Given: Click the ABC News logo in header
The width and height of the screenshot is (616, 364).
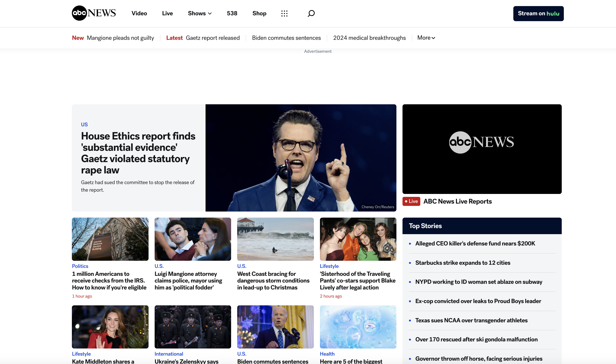Looking at the screenshot, I should [93, 13].
